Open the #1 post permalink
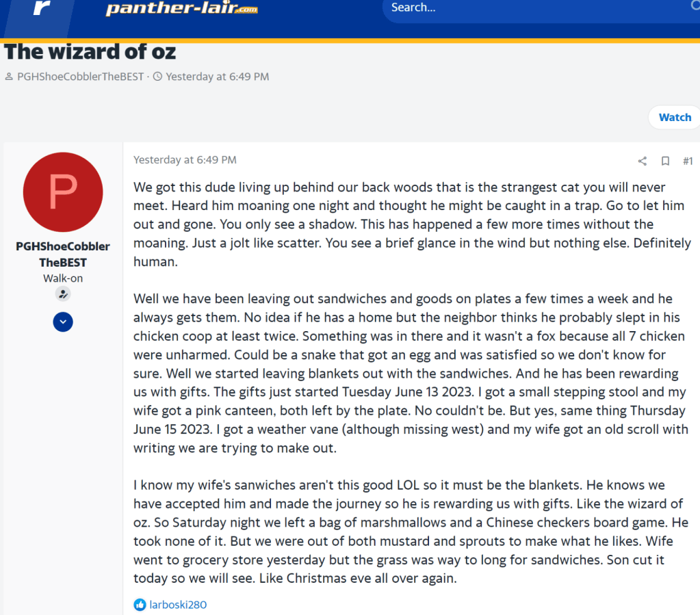The width and height of the screenshot is (700, 615). coord(688,161)
